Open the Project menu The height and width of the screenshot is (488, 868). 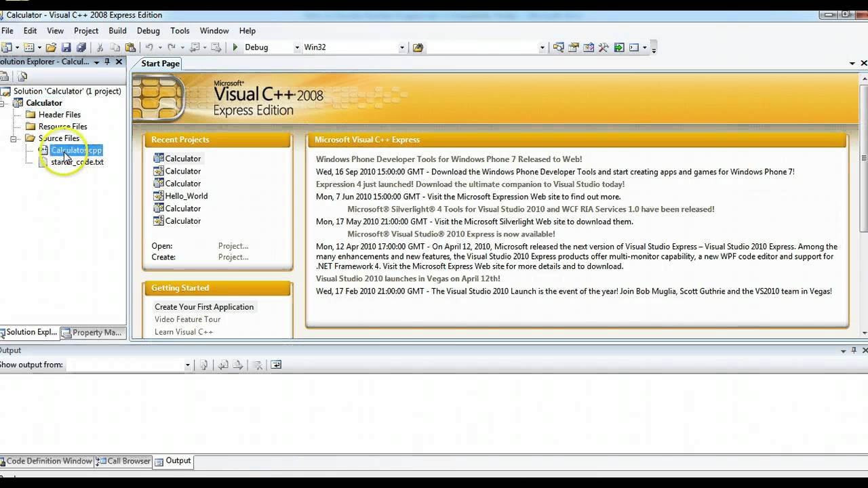coord(86,30)
